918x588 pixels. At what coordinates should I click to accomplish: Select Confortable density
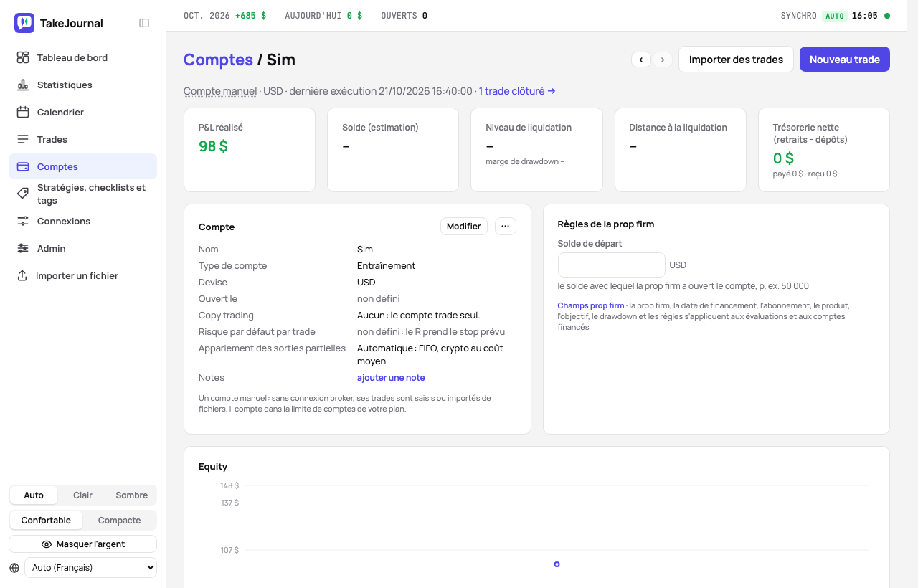46,521
